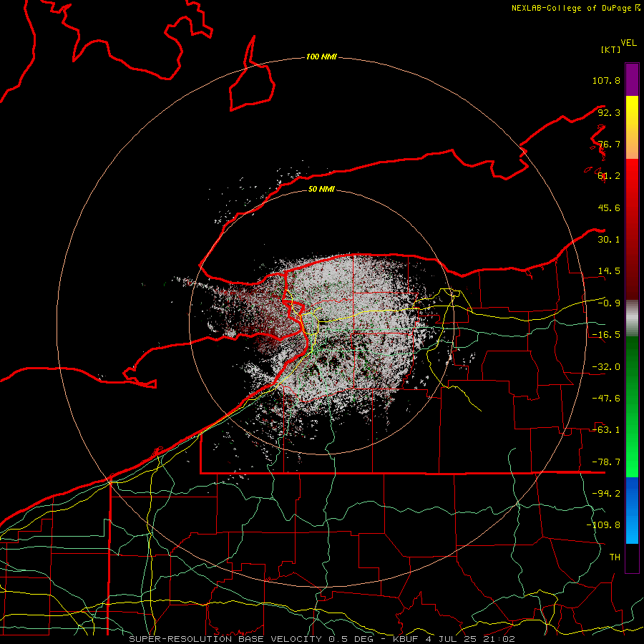Viewport: 644px width, 644px height.
Task: Select the 30.1 scale label
Action: (609, 240)
